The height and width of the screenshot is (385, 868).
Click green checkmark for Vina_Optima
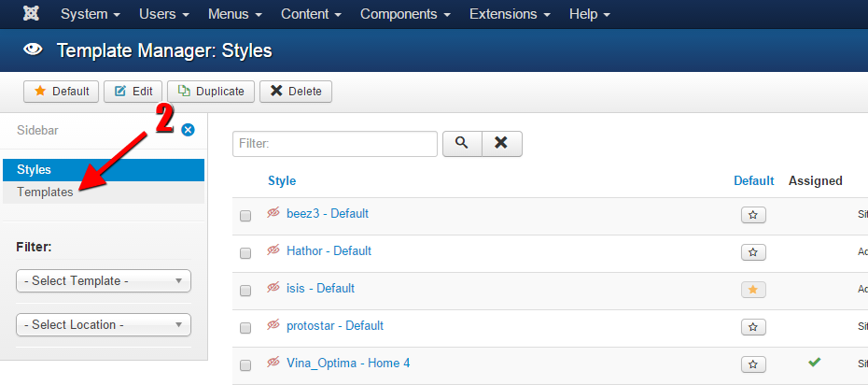coord(815,363)
